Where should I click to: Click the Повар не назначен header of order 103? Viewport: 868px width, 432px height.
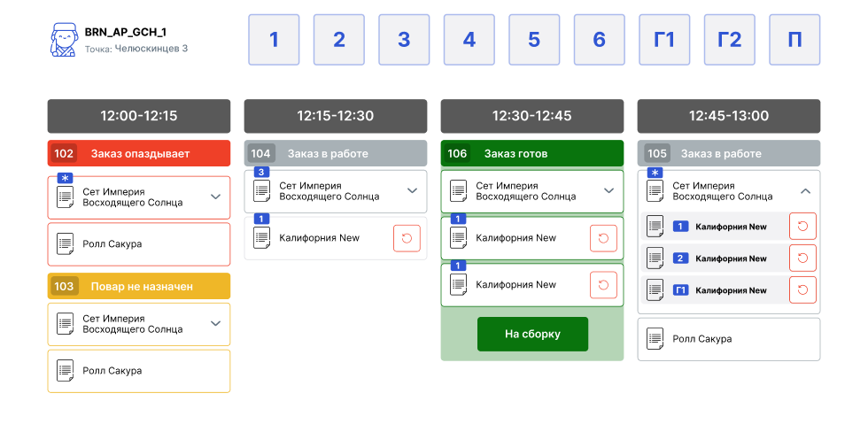pos(139,287)
